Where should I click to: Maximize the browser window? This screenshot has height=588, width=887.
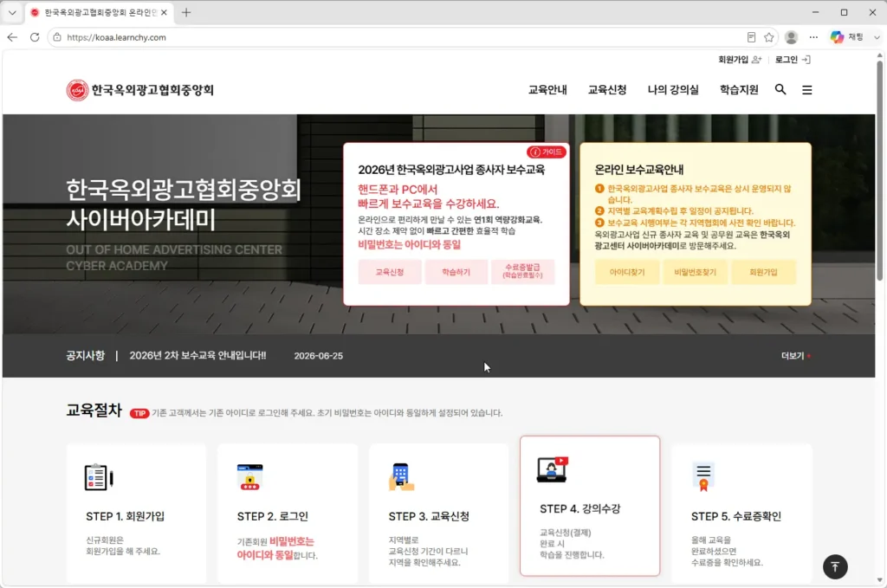pos(844,12)
